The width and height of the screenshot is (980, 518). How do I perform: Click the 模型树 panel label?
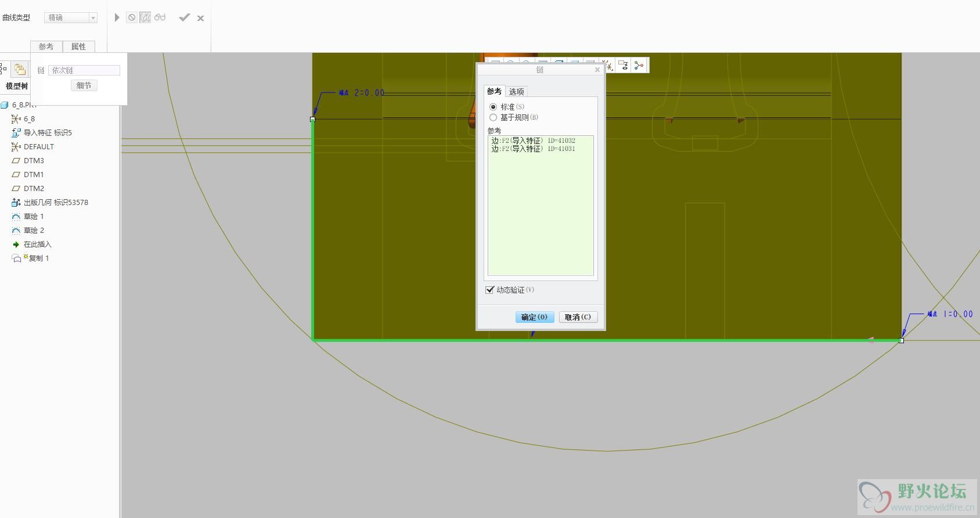click(17, 86)
